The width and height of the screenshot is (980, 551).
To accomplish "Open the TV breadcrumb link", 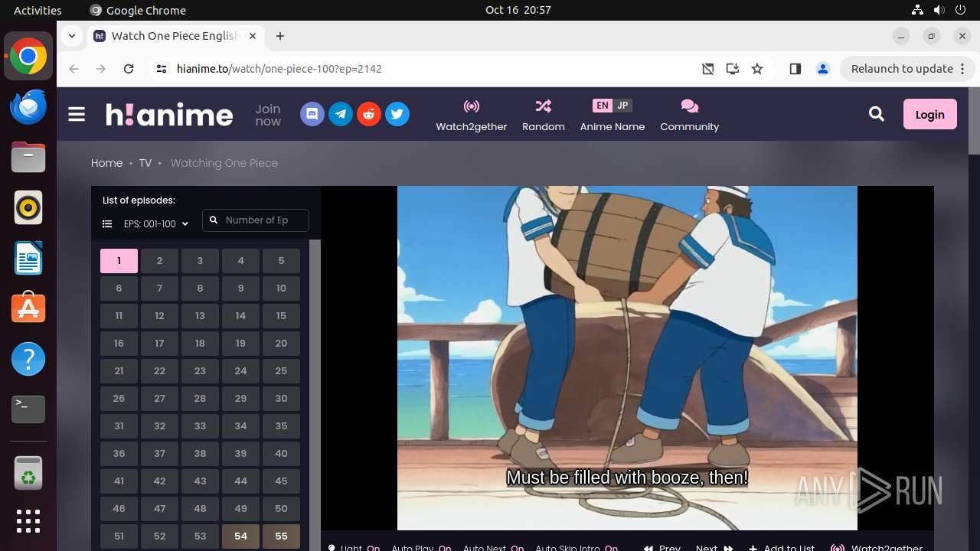I will tap(145, 163).
